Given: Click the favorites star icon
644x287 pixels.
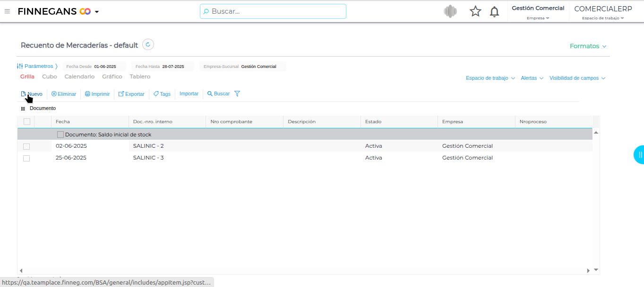Looking at the screenshot, I should (x=475, y=11).
